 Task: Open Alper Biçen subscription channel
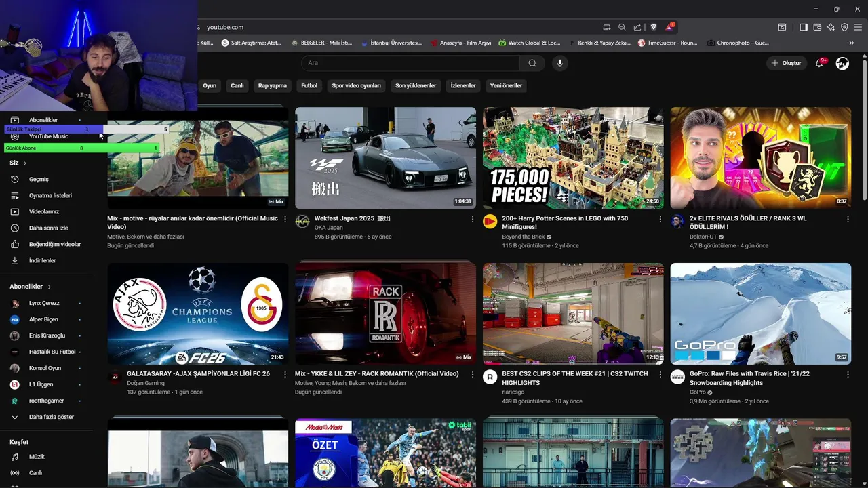click(46, 319)
